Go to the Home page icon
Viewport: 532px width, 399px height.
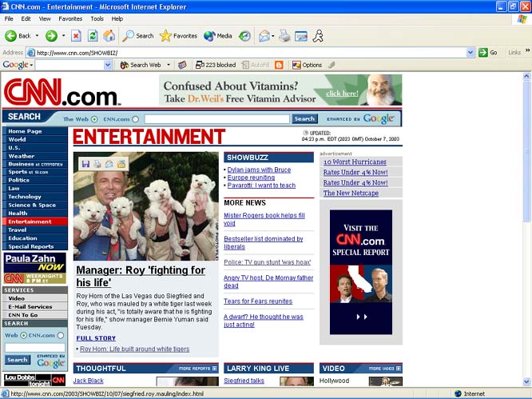tap(109, 36)
